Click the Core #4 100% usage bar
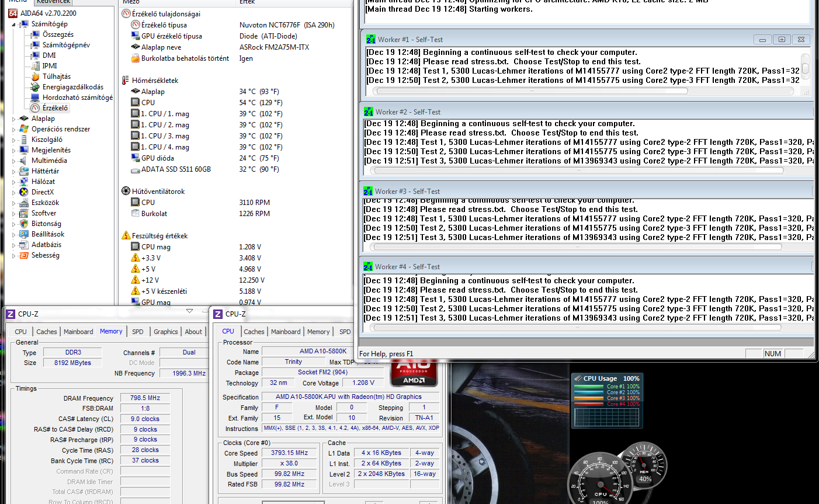819x504 pixels. [x=590, y=404]
